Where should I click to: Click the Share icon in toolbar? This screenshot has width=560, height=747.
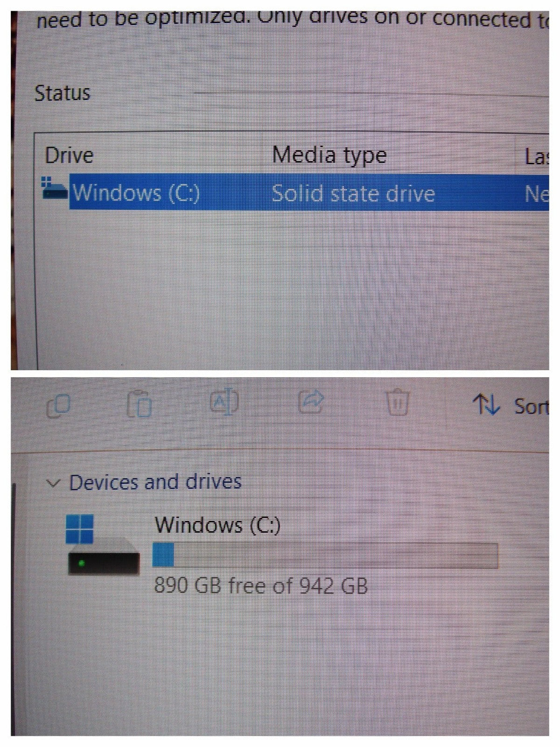click(311, 402)
